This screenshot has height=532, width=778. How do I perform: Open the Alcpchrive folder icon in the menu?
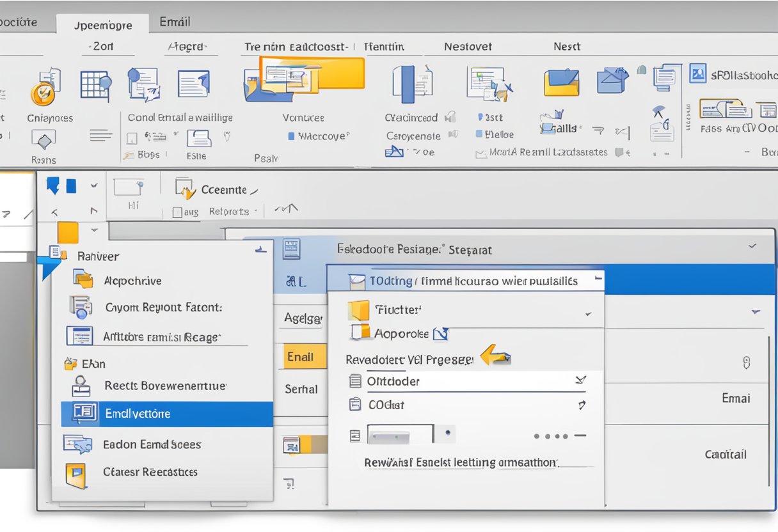(81, 280)
